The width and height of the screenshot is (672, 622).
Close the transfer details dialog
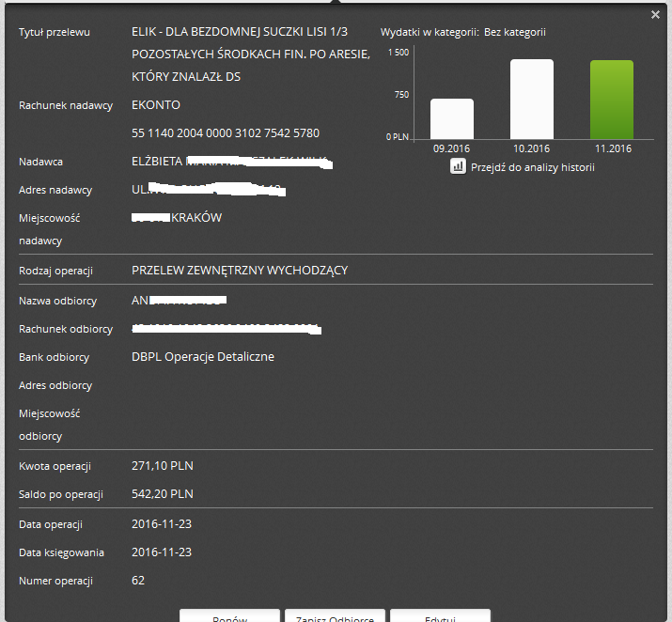pos(655,15)
